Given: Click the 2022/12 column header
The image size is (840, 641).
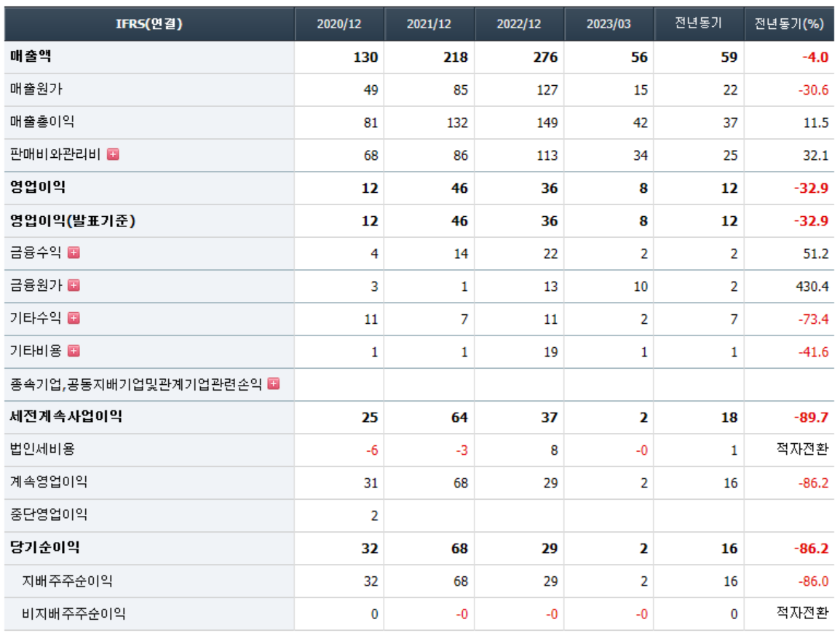Looking at the screenshot, I should (x=519, y=24).
